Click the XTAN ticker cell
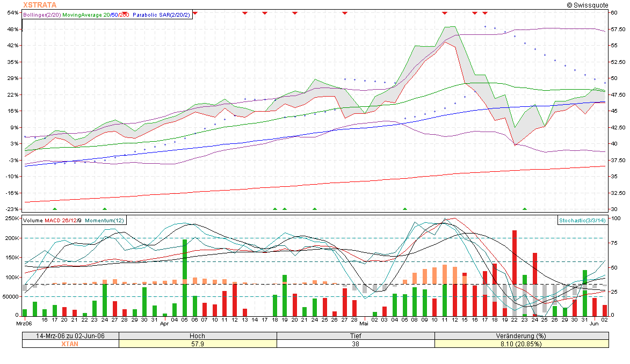This screenshot has width=630, height=364. (70, 344)
